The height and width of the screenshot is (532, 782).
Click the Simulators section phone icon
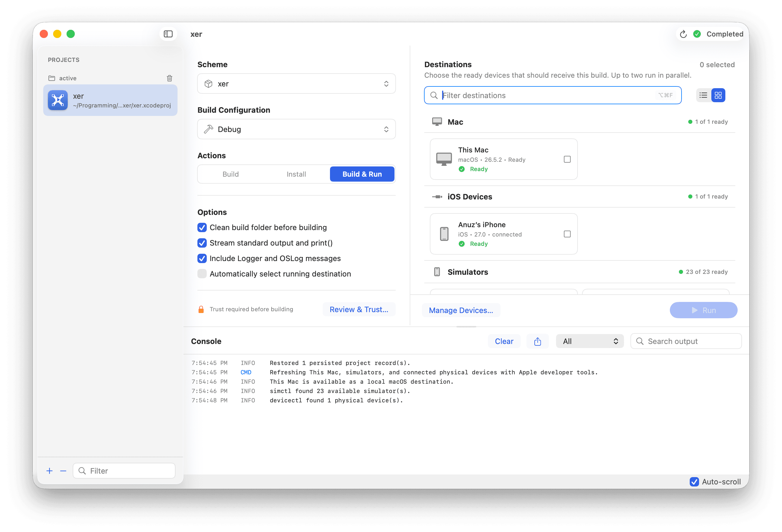tap(437, 272)
